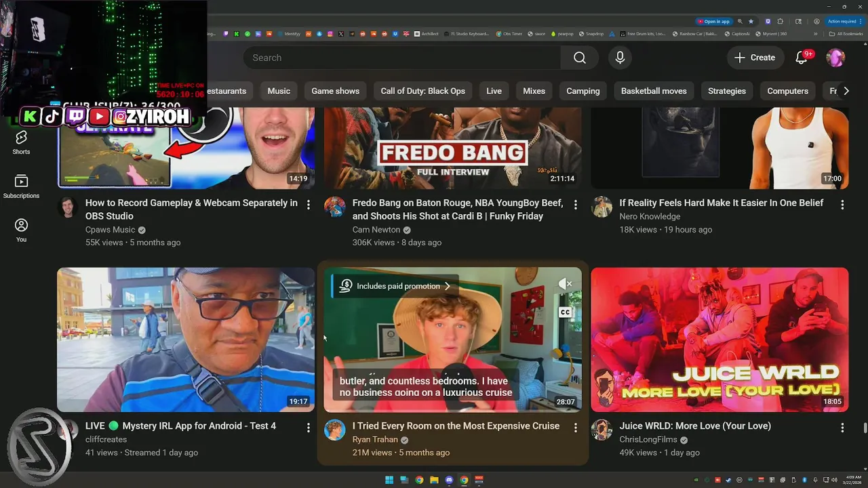Click in the YouTube search field
This screenshot has width=868, height=488.
pyautogui.click(x=402, y=58)
